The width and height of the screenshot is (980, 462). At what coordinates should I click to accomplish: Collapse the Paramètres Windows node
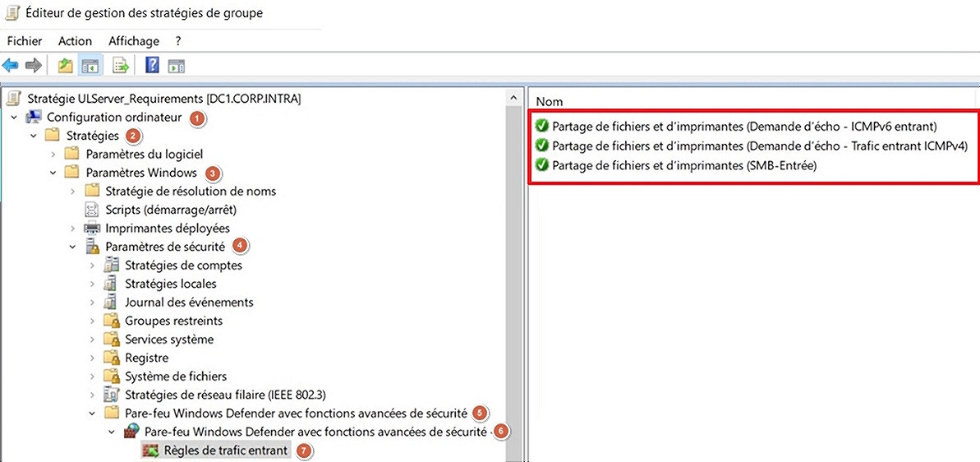pos(53,173)
